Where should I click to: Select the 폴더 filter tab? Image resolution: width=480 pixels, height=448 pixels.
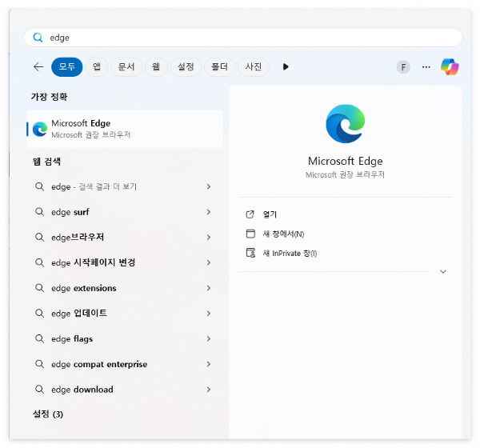coord(219,66)
